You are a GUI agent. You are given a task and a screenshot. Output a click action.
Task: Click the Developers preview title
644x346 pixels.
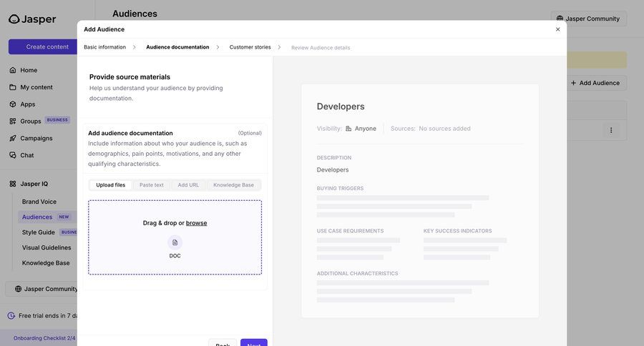click(x=341, y=107)
